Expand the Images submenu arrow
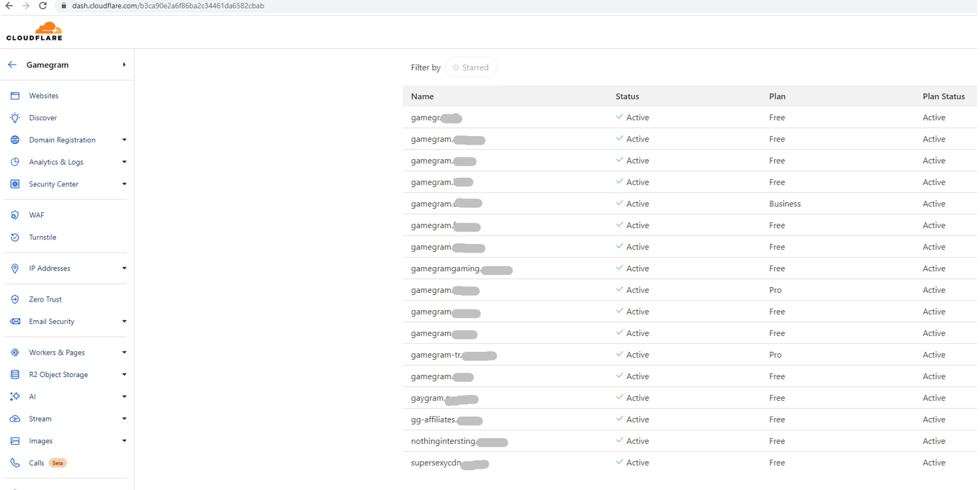The width and height of the screenshot is (980, 490). [124, 441]
